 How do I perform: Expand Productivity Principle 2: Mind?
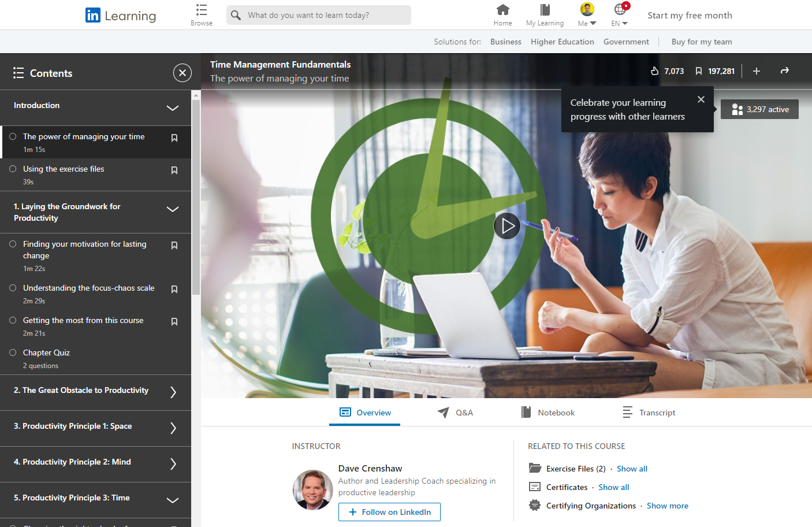coord(173,464)
